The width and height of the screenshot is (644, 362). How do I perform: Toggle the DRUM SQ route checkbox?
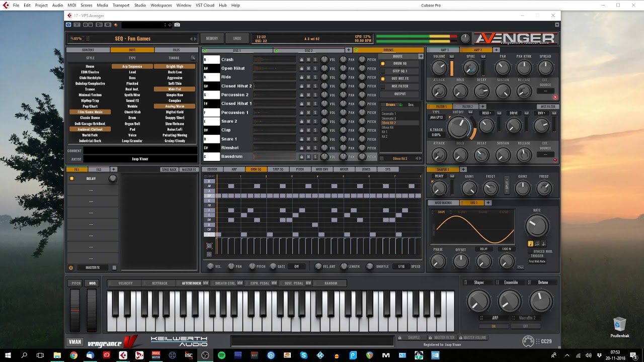pyautogui.click(x=382, y=64)
